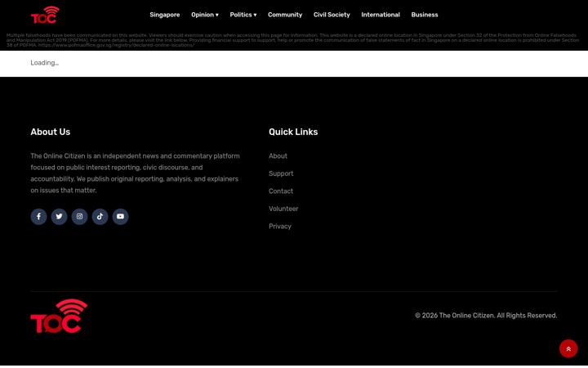Open the Contact quick link
The height and width of the screenshot is (368, 588).
[x=281, y=191]
